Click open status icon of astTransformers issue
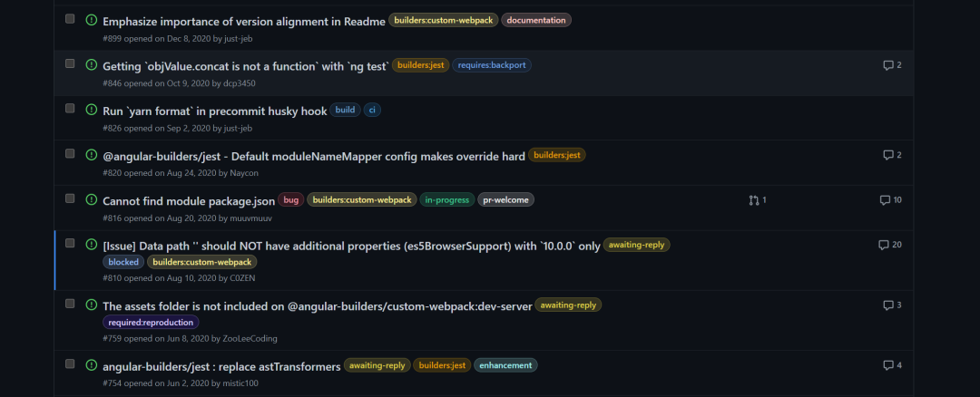Image resolution: width=980 pixels, height=397 pixels. [92, 365]
